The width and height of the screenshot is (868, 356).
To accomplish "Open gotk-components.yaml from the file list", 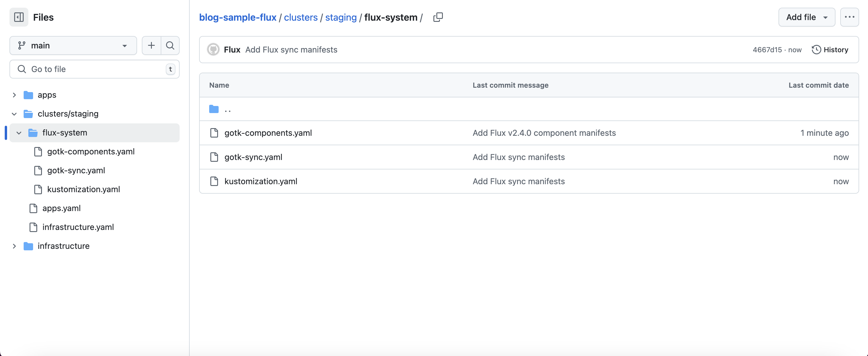I will pos(268,133).
